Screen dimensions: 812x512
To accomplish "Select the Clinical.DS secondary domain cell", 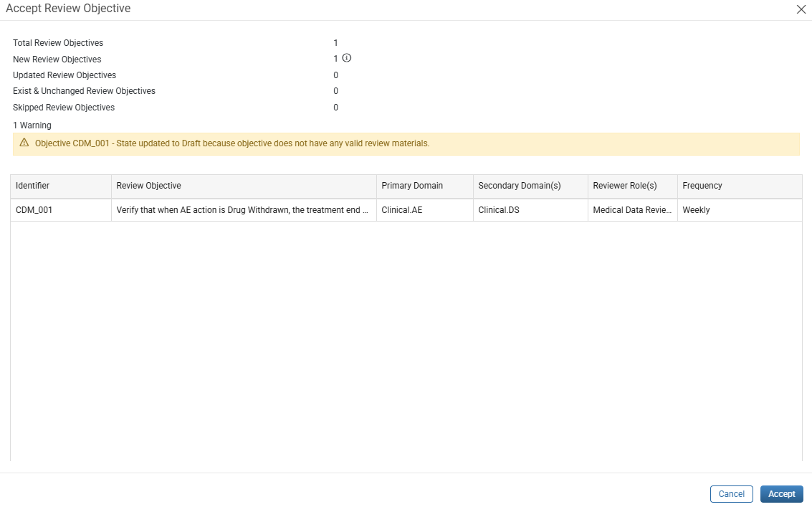I will pos(530,210).
